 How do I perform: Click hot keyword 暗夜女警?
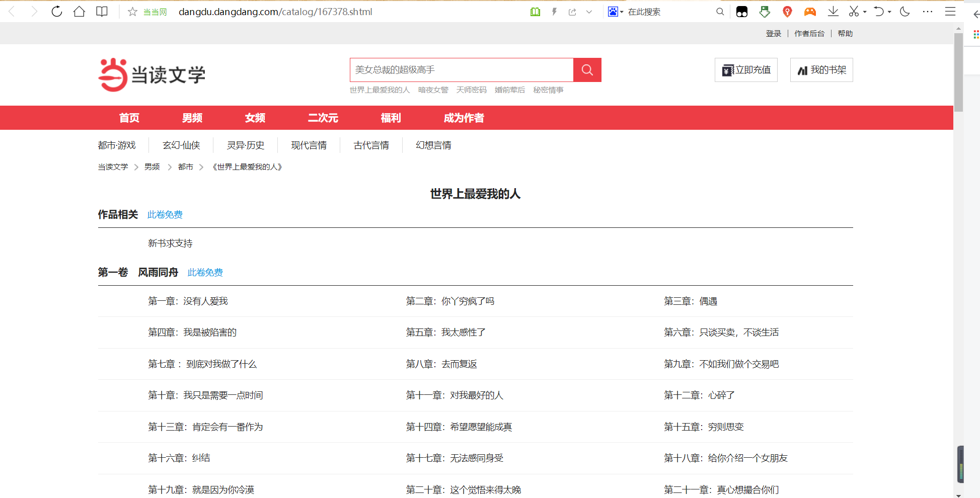433,90
